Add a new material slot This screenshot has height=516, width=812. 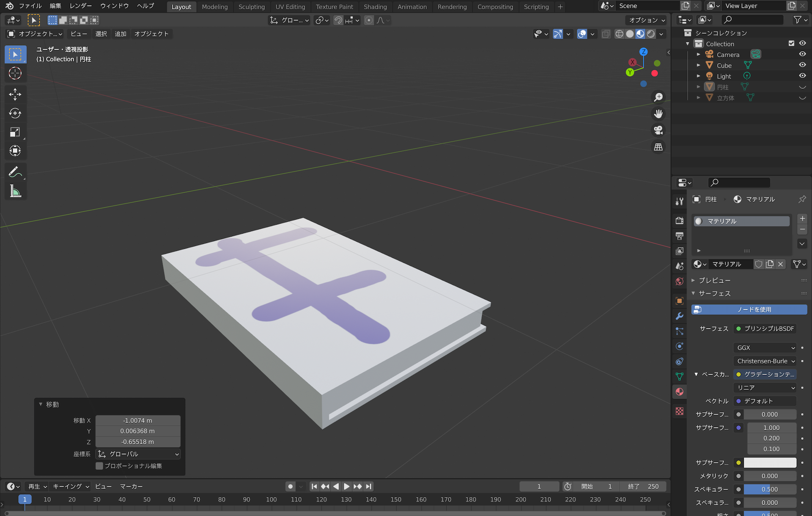pos(802,218)
